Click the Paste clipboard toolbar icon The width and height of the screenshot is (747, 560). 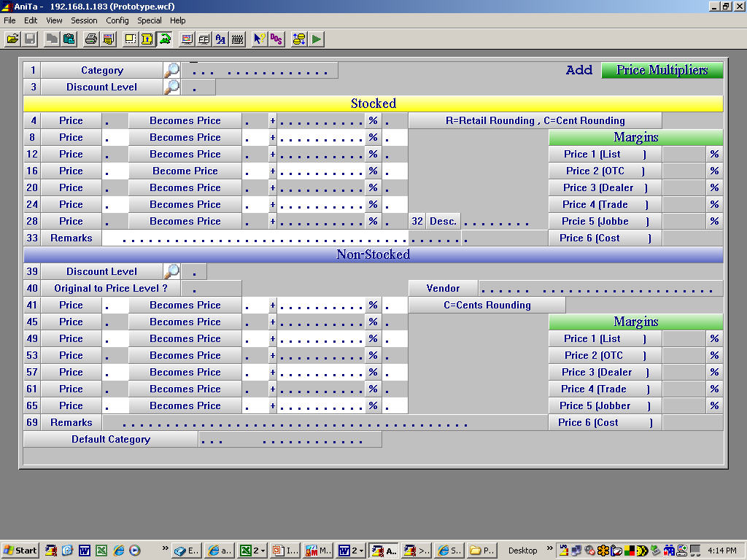(69, 39)
